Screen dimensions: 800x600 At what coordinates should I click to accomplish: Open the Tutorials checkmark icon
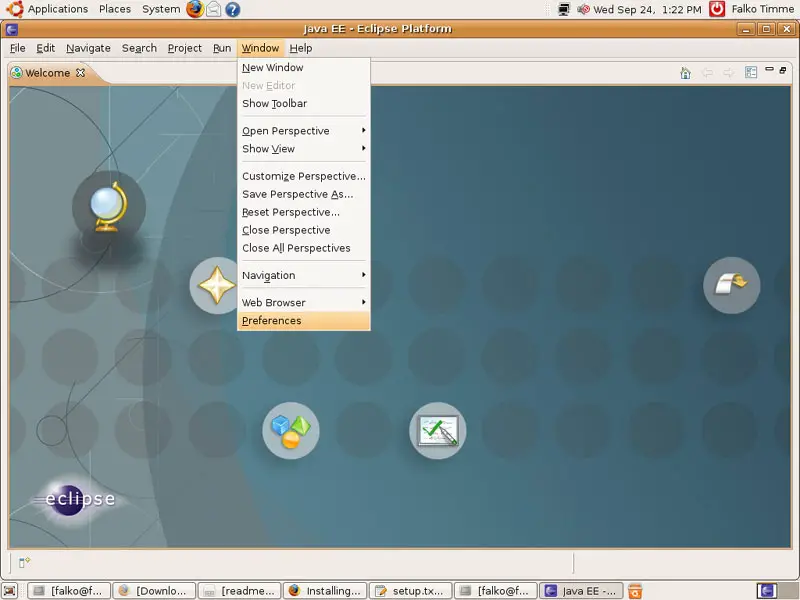pyautogui.click(x=438, y=431)
